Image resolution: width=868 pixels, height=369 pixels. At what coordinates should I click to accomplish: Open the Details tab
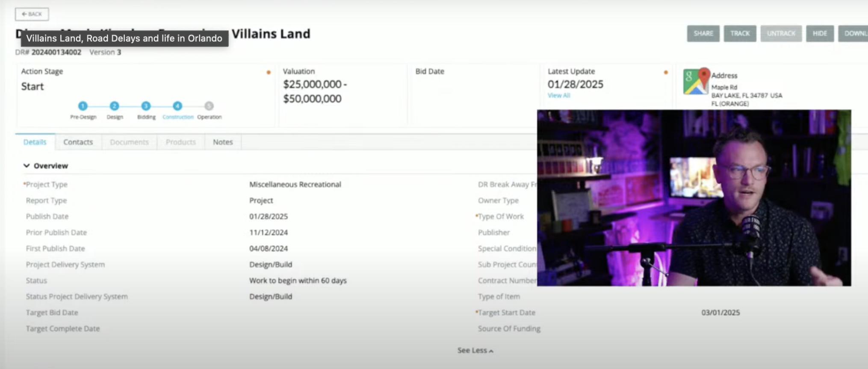pos(35,142)
